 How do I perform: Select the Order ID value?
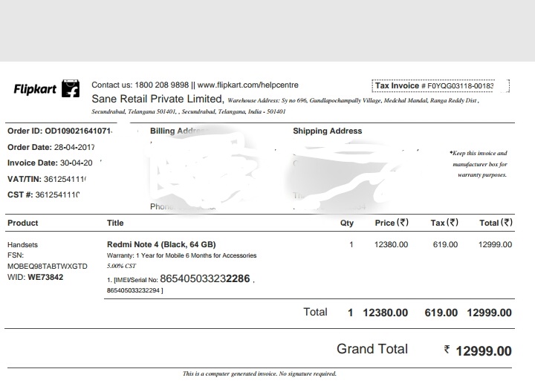[x=79, y=131]
